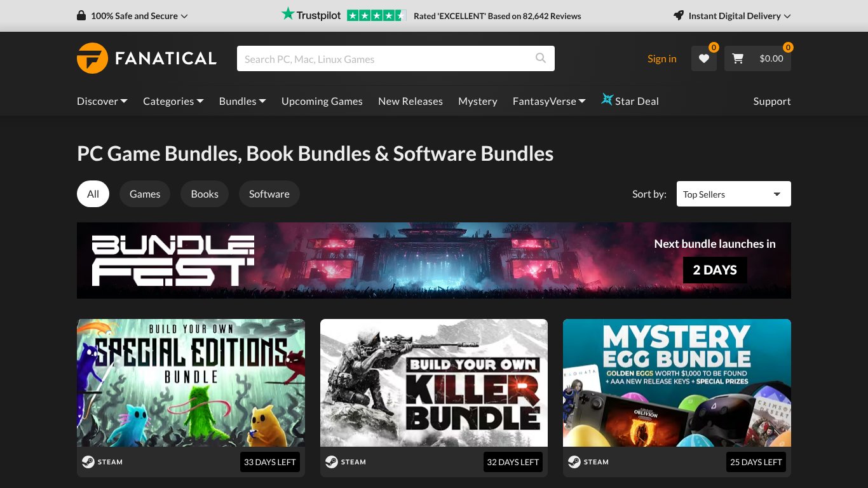The image size is (868, 488).
Task: Open the Categories menu
Action: (173, 101)
